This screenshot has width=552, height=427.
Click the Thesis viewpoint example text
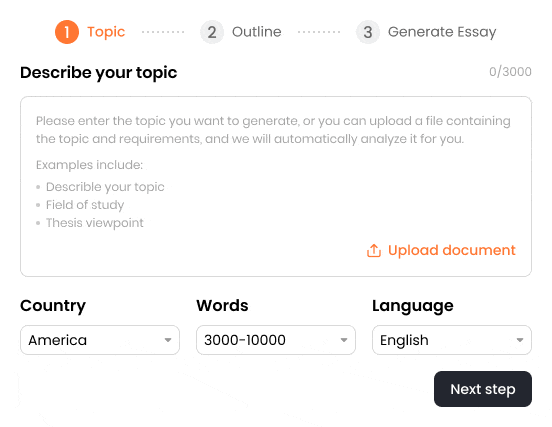pos(95,223)
